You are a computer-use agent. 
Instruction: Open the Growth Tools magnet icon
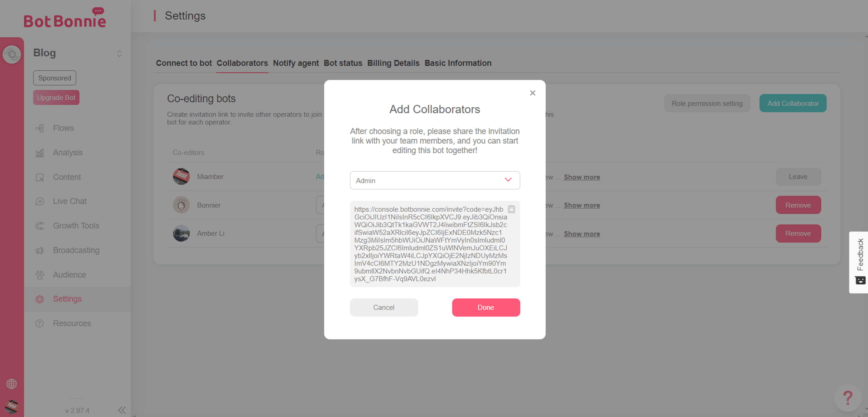[x=40, y=226]
